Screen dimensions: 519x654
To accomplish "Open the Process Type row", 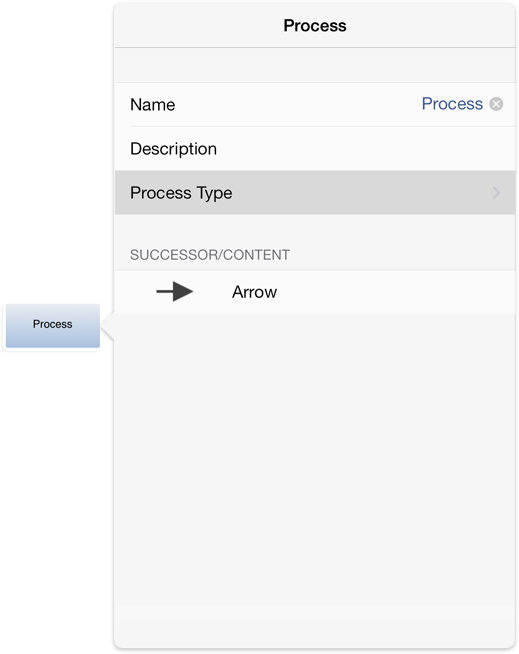I will [315, 193].
